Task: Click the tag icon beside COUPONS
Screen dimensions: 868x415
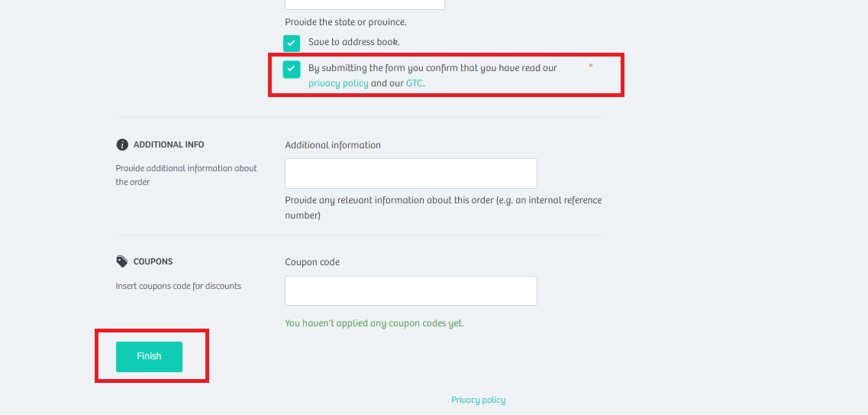Action: (122, 261)
